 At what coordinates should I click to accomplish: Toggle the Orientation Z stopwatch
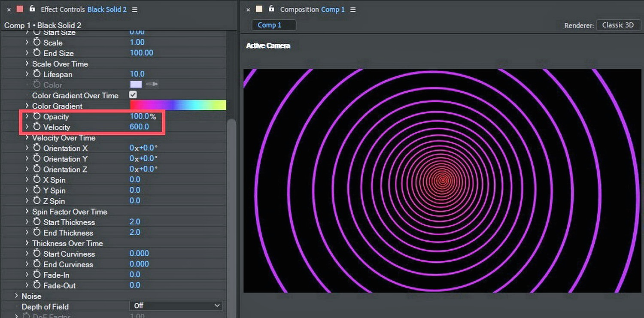(x=37, y=169)
